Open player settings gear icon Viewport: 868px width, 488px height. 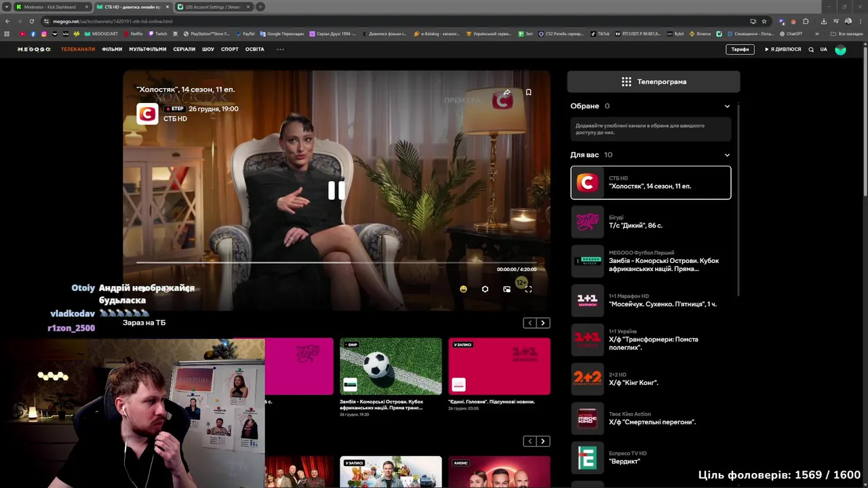(x=485, y=289)
